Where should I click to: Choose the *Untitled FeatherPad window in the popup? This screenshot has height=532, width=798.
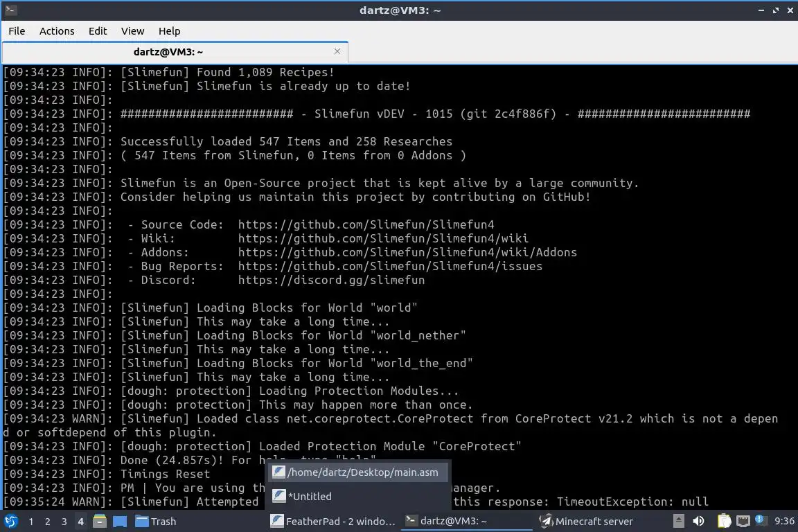[359, 497]
